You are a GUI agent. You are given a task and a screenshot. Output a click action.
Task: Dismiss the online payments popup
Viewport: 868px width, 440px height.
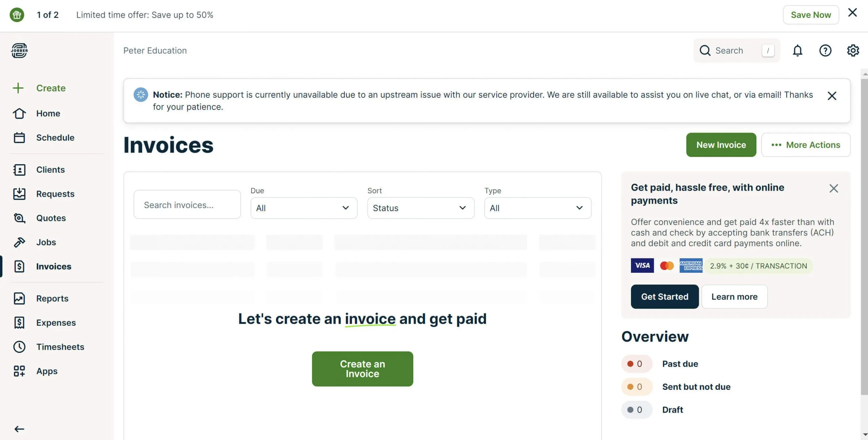point(834,188)
